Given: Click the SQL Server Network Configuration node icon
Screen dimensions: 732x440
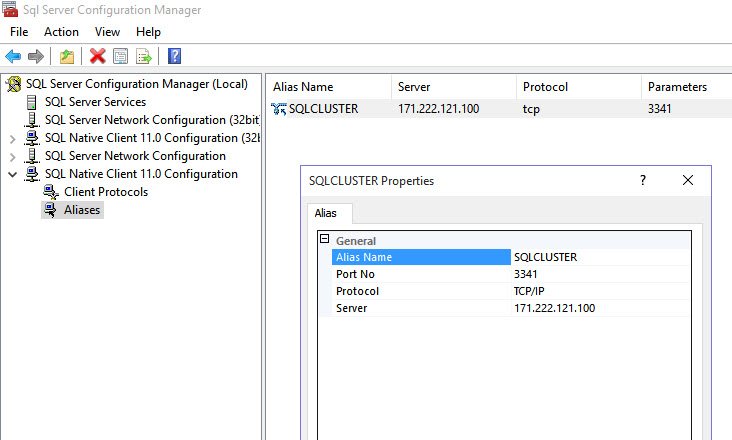Looking at the screenshot, I should [x=32, y=156].
